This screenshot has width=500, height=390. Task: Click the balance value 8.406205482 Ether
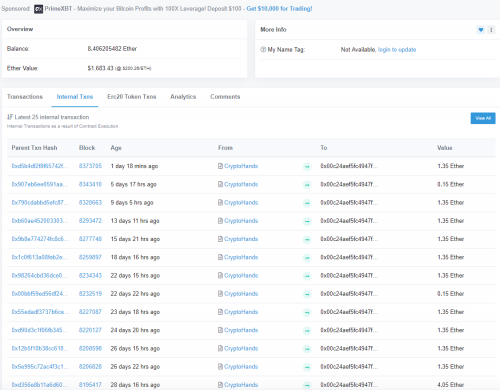(x=112, y=49)
